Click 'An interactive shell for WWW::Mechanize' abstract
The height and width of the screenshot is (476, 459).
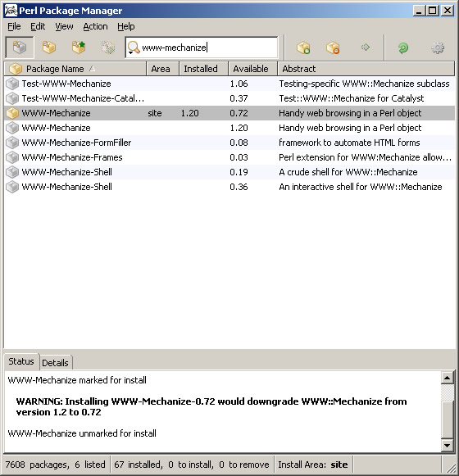pyautogui.click(x=361, y=187)
